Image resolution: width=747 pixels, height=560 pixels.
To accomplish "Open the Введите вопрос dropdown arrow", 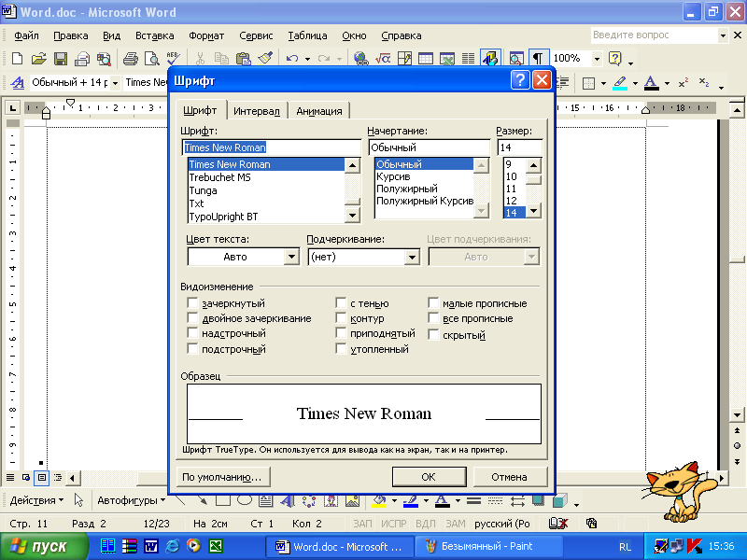I will [723, 35].
